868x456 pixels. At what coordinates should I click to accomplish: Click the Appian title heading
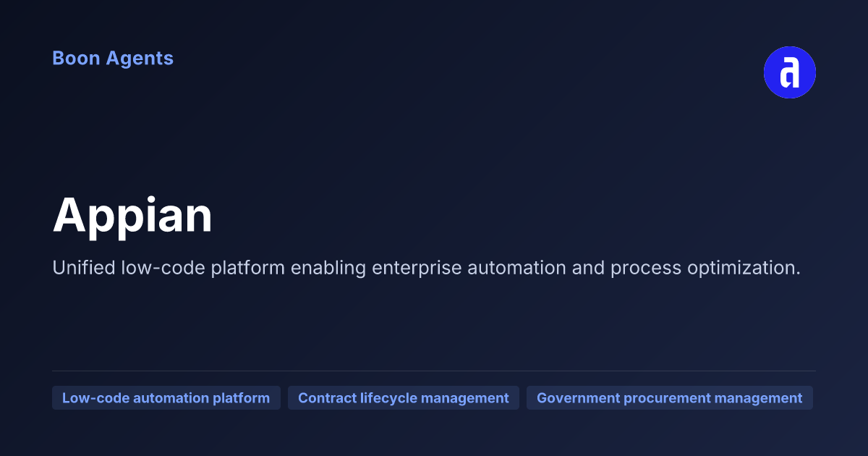pyautogui.click(x=133, y=216)
